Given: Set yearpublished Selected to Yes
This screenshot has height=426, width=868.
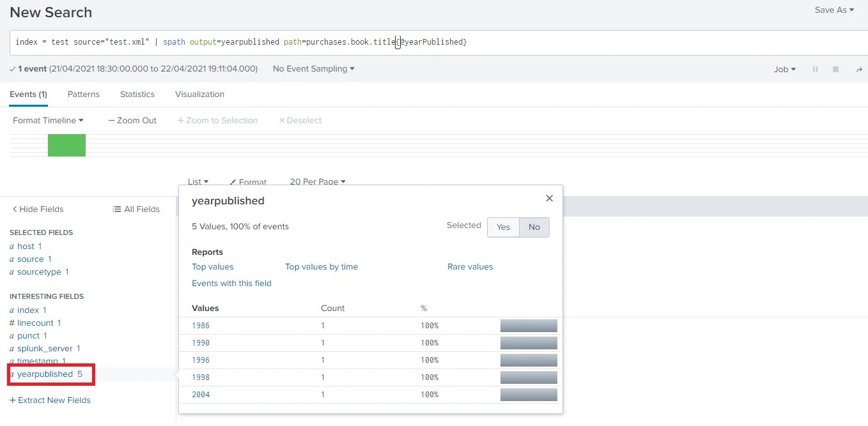Looking at the screenshot, I should (x=503, y=227).
